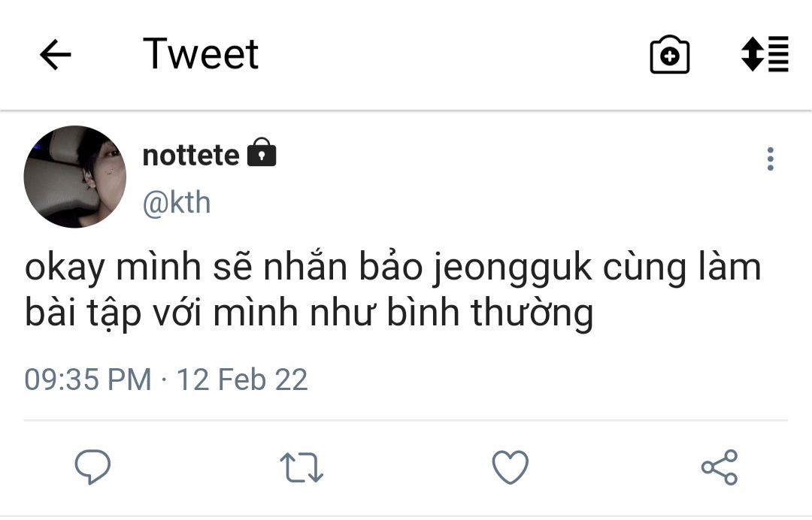Go back using the left arrow

coord(55,55)
